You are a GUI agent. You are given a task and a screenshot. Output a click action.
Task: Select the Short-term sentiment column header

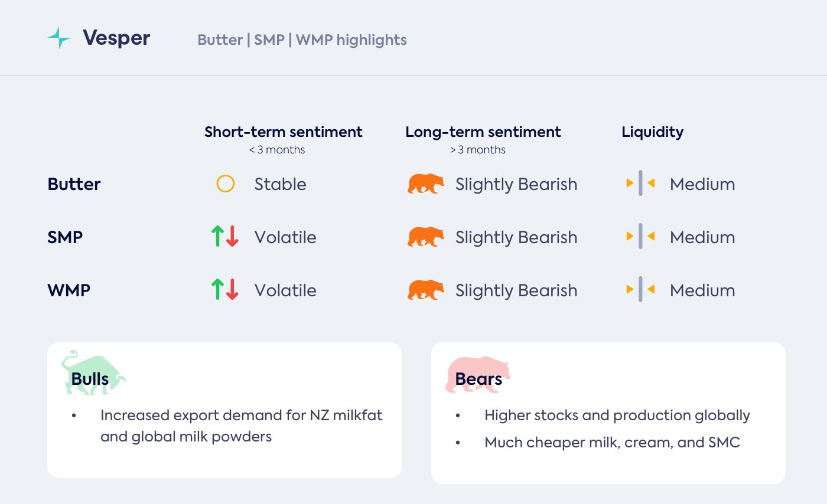point(284,132)
